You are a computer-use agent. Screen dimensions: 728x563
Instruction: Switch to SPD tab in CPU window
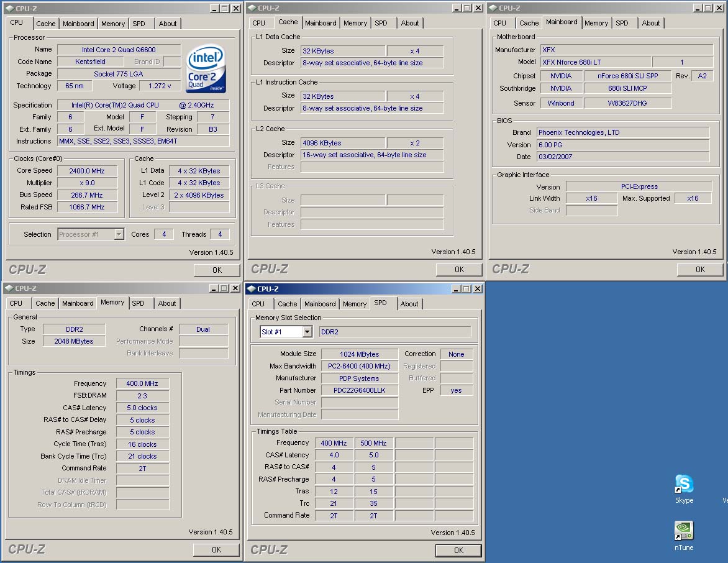139,24
